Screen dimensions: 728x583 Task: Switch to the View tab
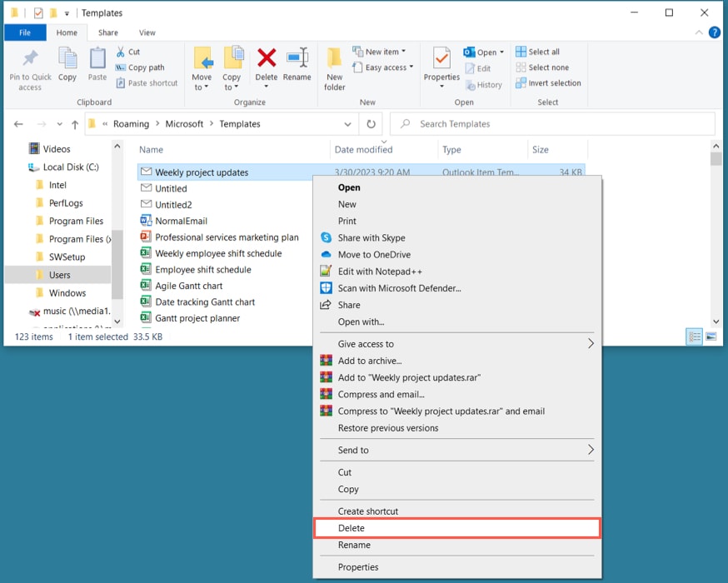point(147,32)
